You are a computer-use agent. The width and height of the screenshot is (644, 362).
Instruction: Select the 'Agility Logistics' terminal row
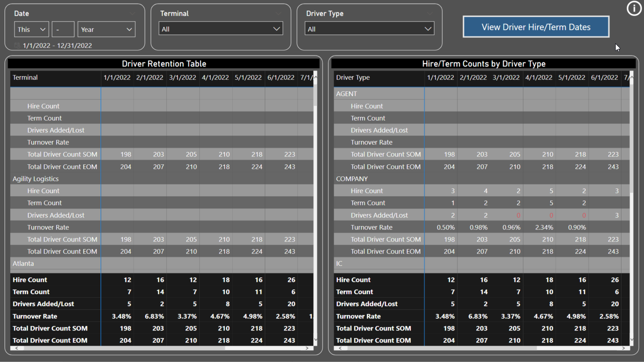(35, 179)
